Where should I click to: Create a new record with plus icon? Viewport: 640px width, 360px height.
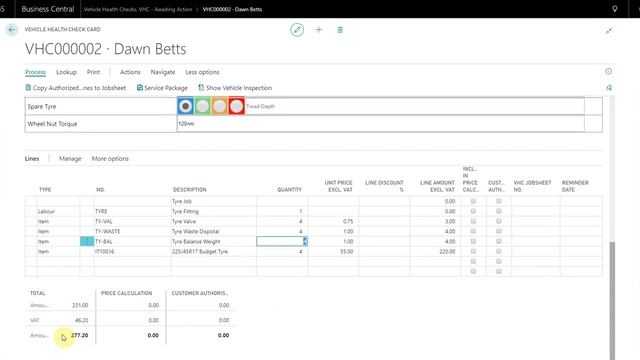click(319, 30)
